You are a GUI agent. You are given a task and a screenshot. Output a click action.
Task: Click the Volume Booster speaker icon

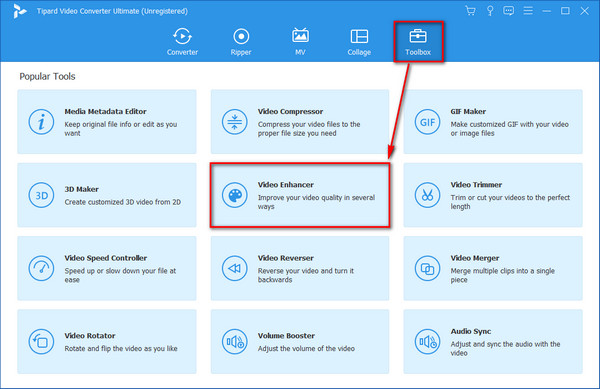[x=235, y=342]
